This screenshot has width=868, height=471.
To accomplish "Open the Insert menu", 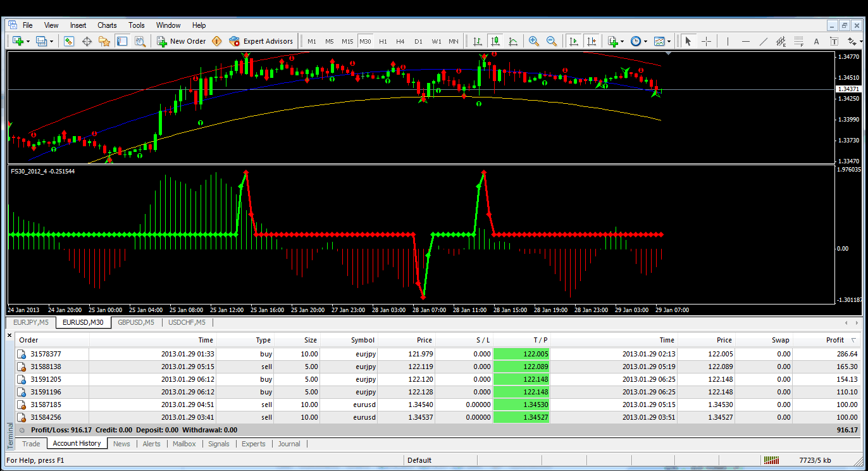I will 78,25.
